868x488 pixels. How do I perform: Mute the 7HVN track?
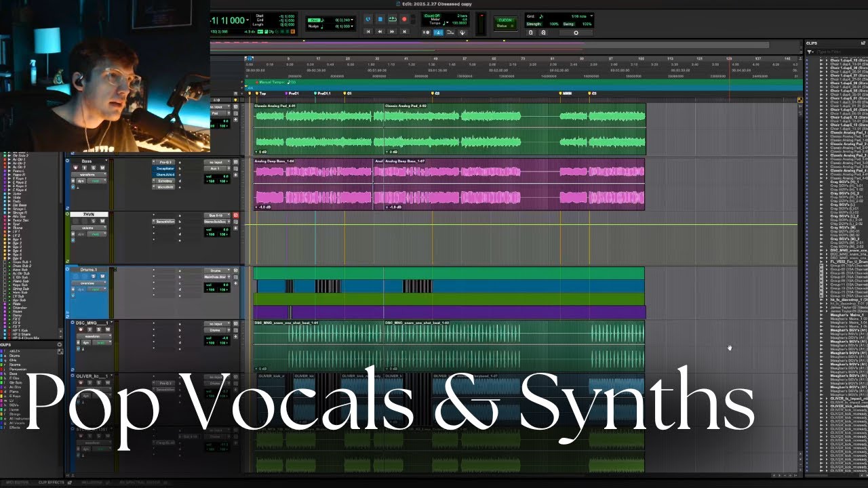[102, 221]
